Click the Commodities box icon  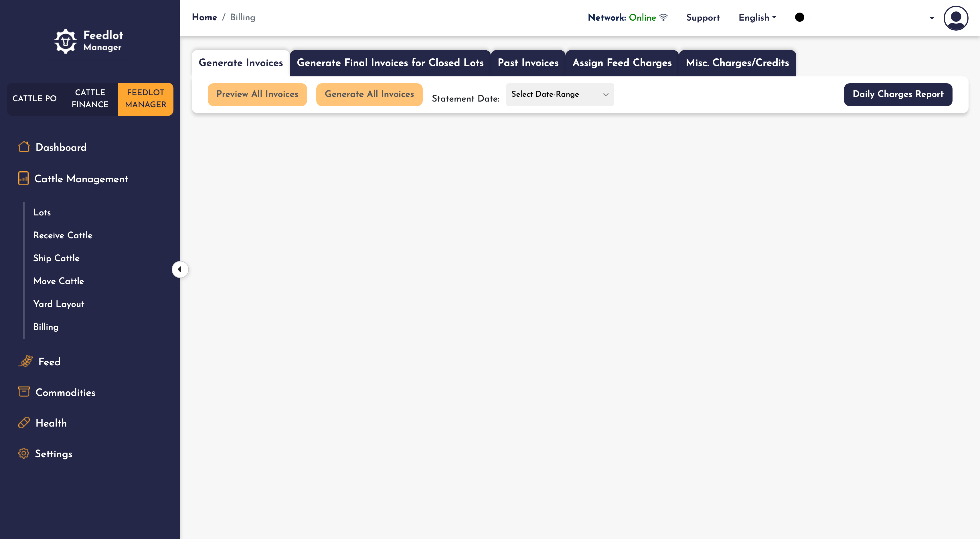tap(24, 392)
